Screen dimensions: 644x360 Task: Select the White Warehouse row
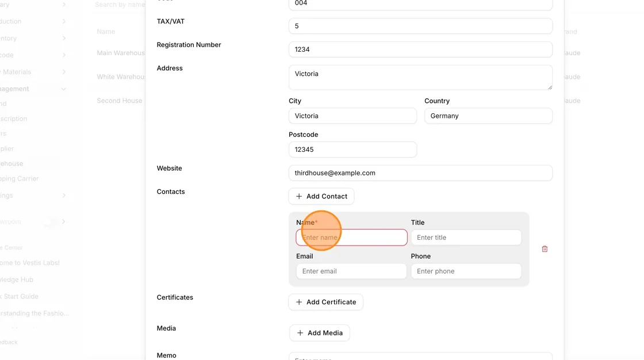[121, 77]
